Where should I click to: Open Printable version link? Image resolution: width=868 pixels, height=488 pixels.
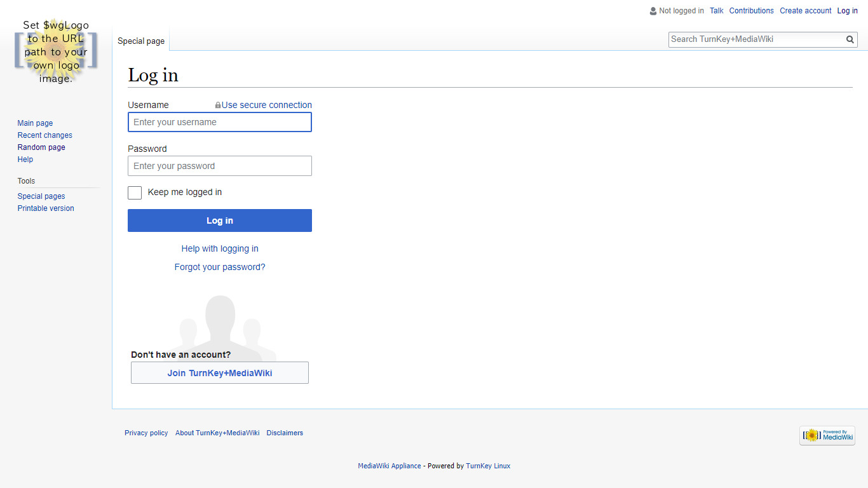click(x=46, y=208)
